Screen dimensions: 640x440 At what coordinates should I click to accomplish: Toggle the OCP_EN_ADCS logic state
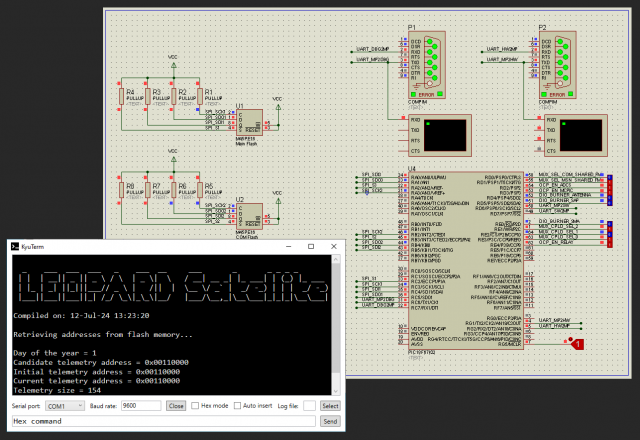click(610, 188)
